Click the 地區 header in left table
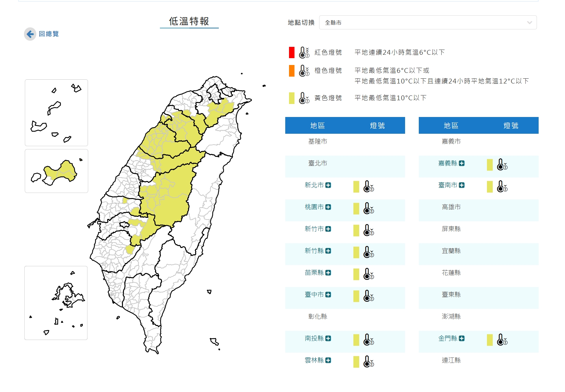Screen dimensions: 565x392 pyautogui.click(x=317, y=126)
